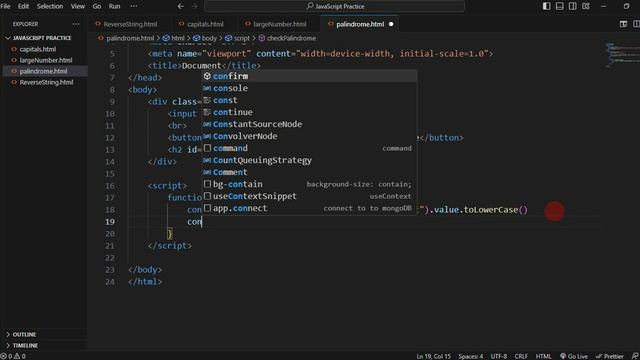Click Ln 19, Col 15 status
Screen dimensions: 640x360
click(433, 356)
